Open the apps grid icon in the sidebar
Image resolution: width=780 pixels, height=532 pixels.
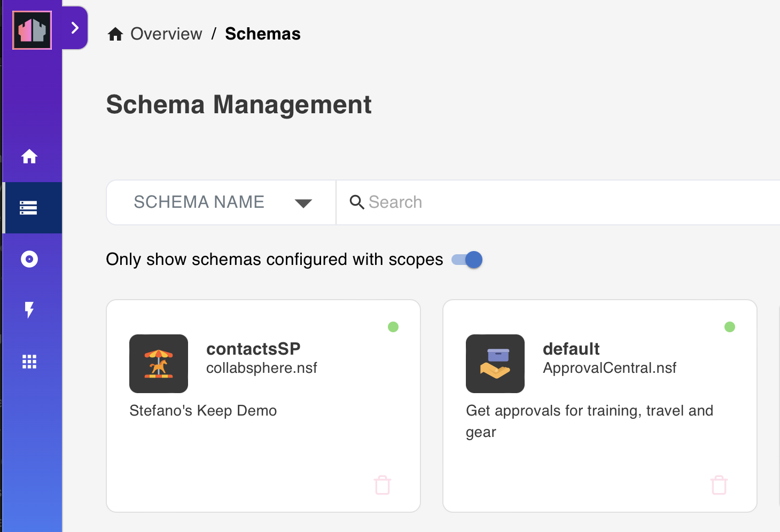[x=29, y=362]
